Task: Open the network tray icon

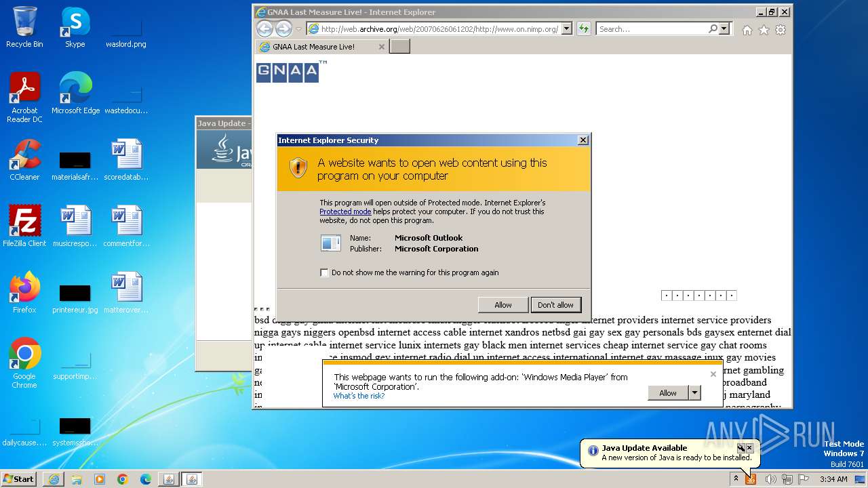Action: point(787,479)
